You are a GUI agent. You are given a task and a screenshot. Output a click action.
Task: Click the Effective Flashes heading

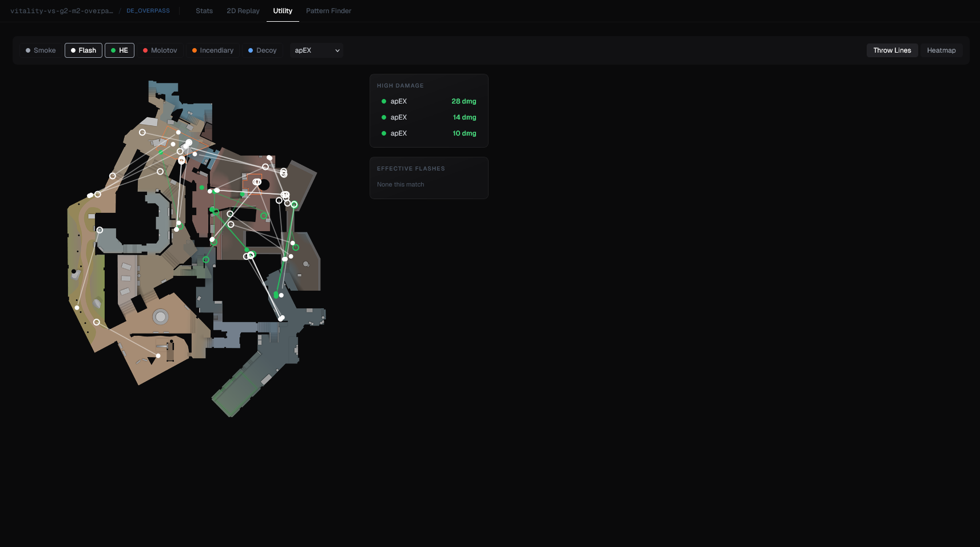[411, 169]
